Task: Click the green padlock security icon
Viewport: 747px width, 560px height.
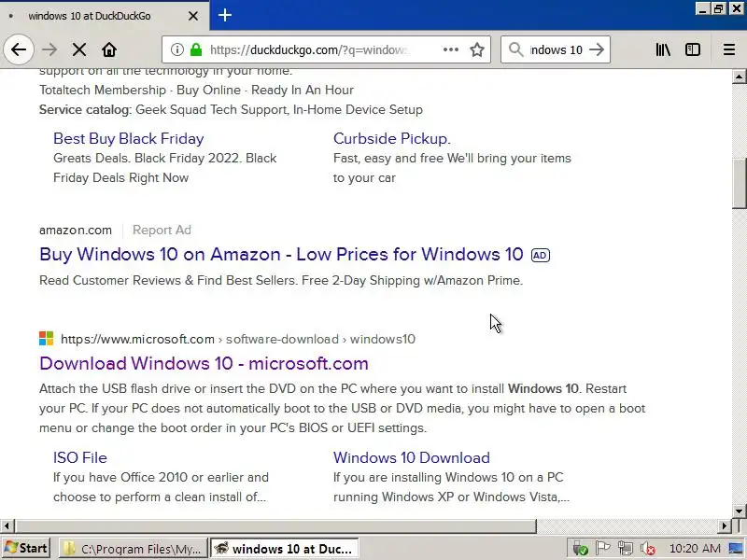Action: click(196, 49)
